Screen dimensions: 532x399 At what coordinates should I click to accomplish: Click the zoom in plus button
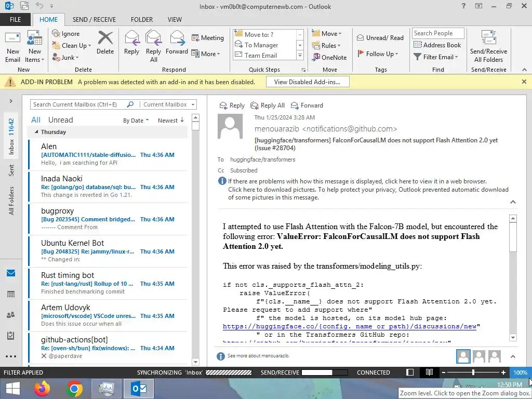coord(503,373)
